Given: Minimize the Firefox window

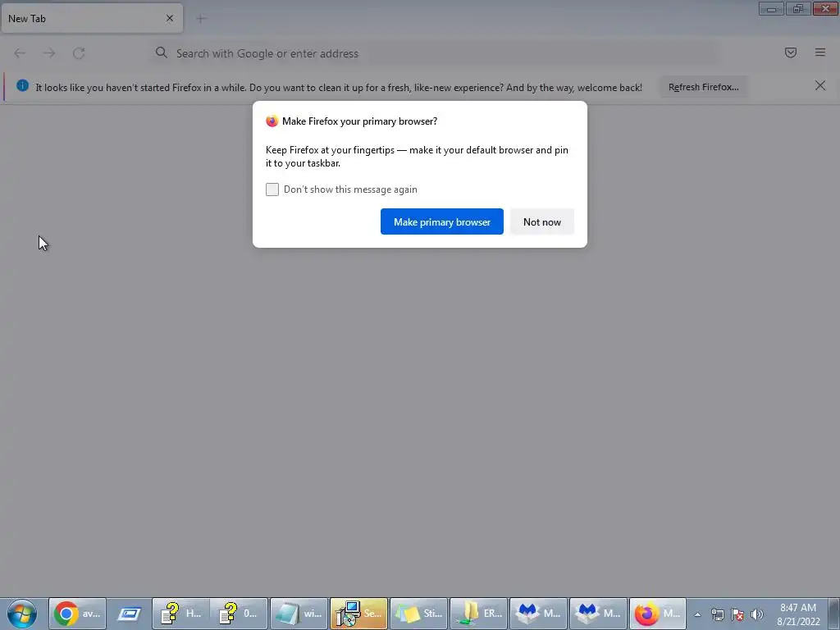Looking at the screenshot, I should pyautogui.click(x=771, y=8).
